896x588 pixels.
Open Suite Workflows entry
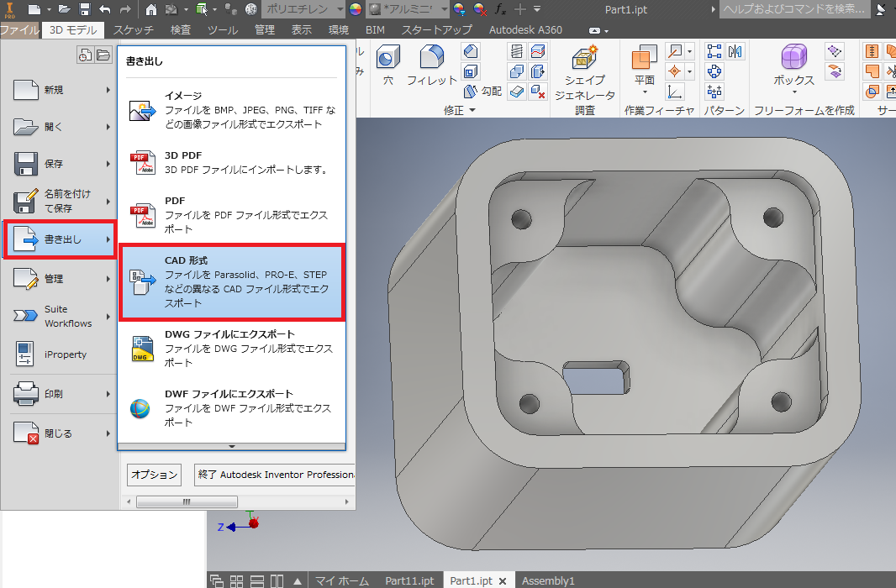(x=61, y=316)
